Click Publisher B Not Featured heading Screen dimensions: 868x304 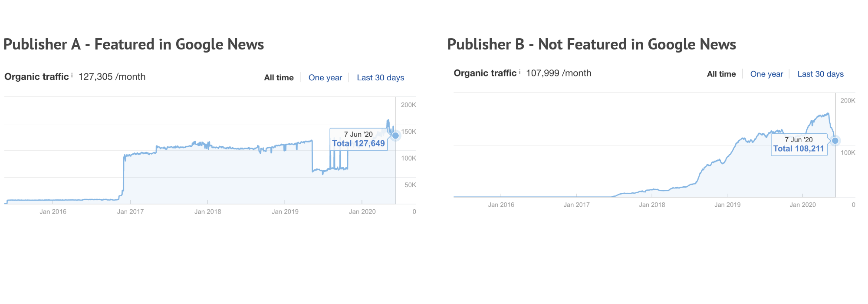coord(592,44)
